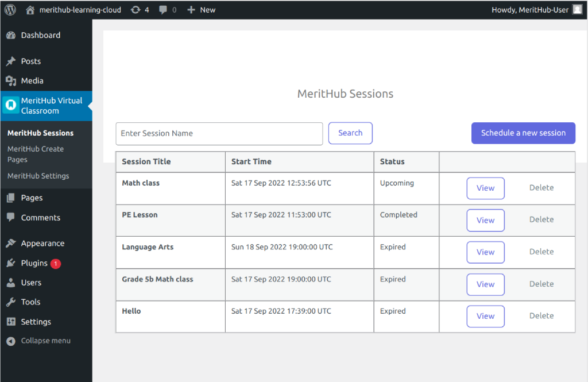Delete the Math class session
The width and height of the screenshot is (588, 382).
click(x=541, y=188)
